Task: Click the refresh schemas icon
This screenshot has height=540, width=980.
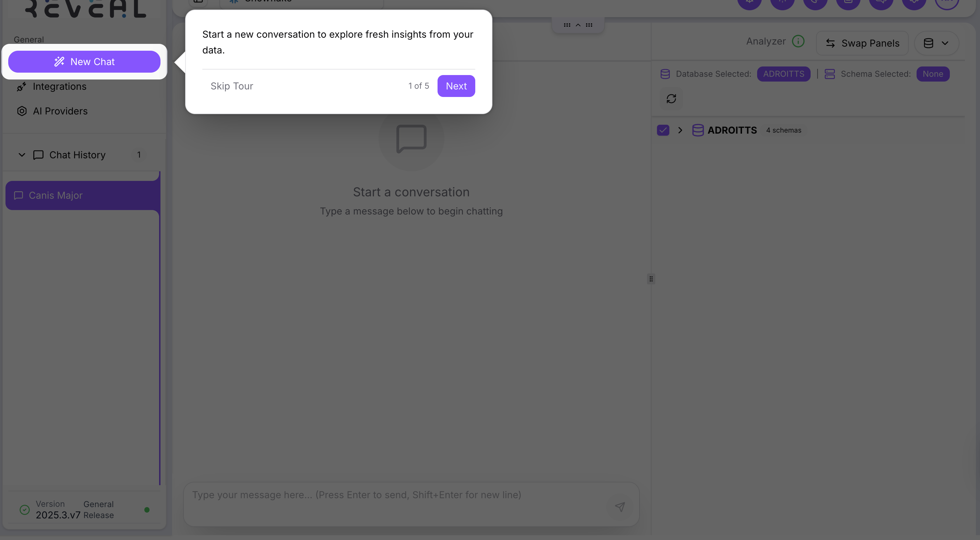Action: (671, 99)
